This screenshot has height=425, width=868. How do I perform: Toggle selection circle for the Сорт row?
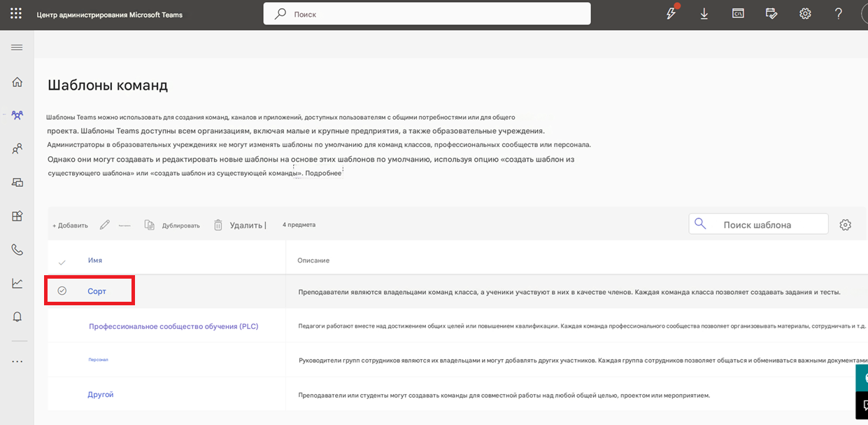coord(62,291)
